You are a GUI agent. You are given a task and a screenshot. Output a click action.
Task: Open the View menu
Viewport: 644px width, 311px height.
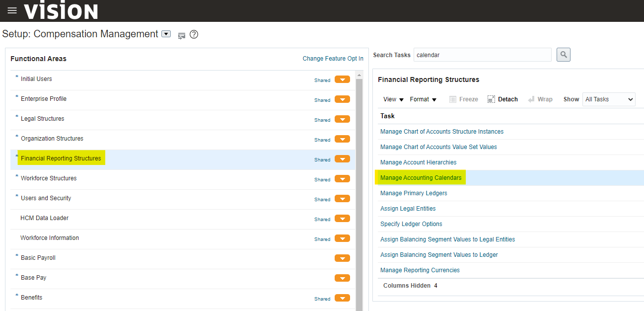click(393, 99)
